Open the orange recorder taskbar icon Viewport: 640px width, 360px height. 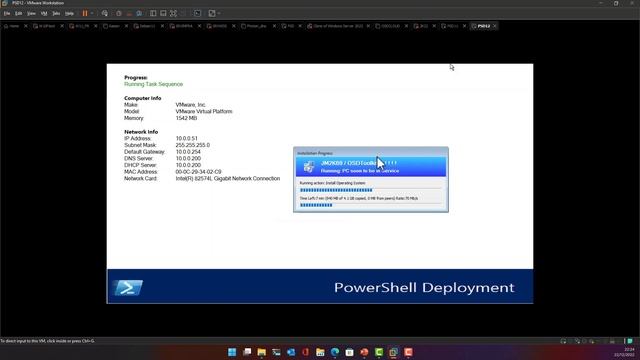tap(409, 352)
